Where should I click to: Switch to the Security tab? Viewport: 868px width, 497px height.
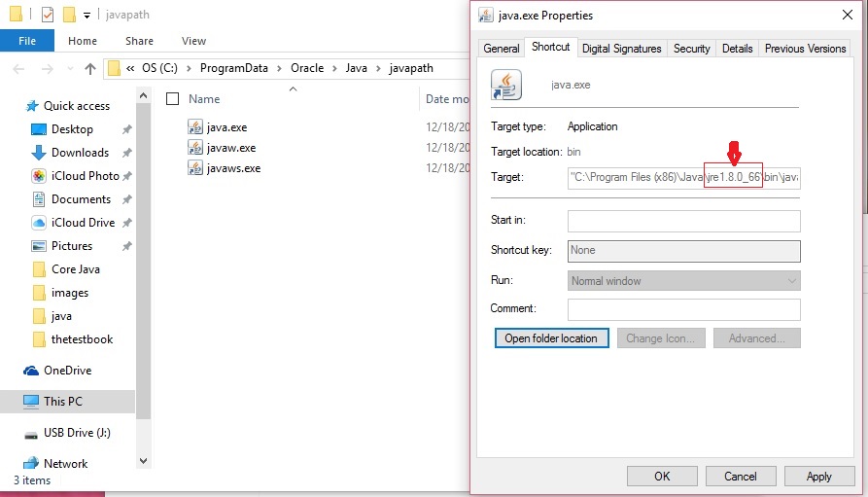tap(691, 49)
